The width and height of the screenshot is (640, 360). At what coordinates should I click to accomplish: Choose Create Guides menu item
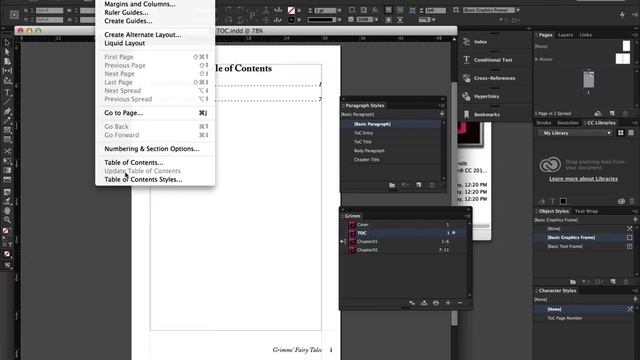pyautogui.click(x=128, y=21)
